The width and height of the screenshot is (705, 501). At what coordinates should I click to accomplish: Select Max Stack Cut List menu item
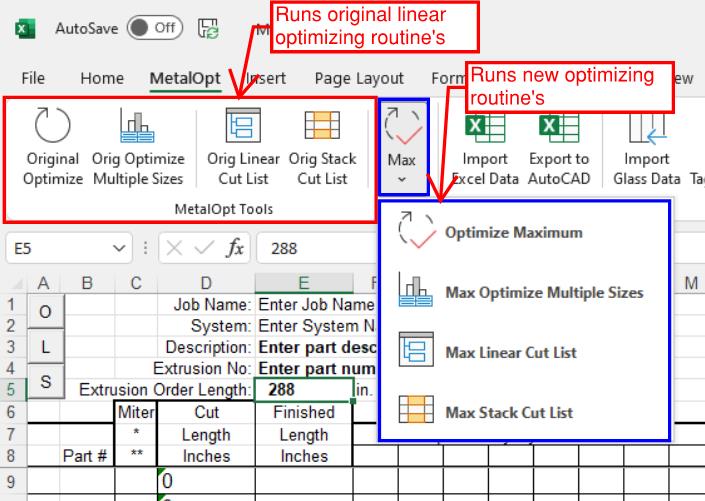(x=525, y=412)
